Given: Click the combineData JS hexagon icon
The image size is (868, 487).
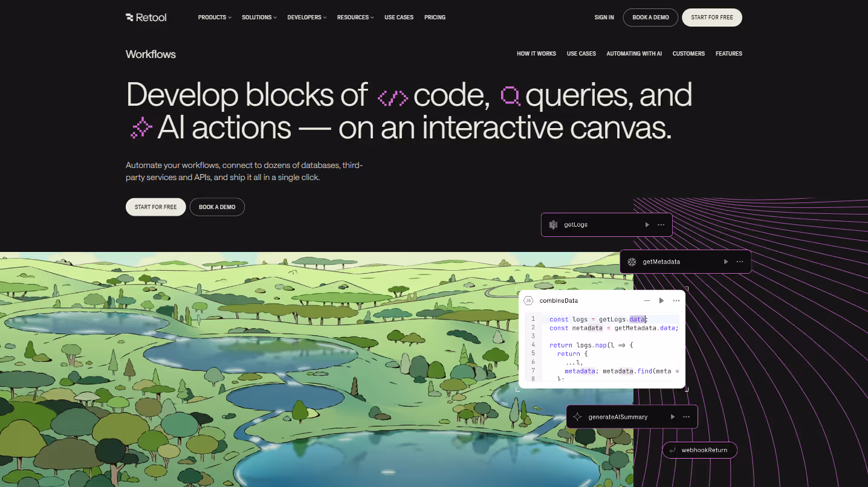Looking at the screenshot, I should pos(528,300).
